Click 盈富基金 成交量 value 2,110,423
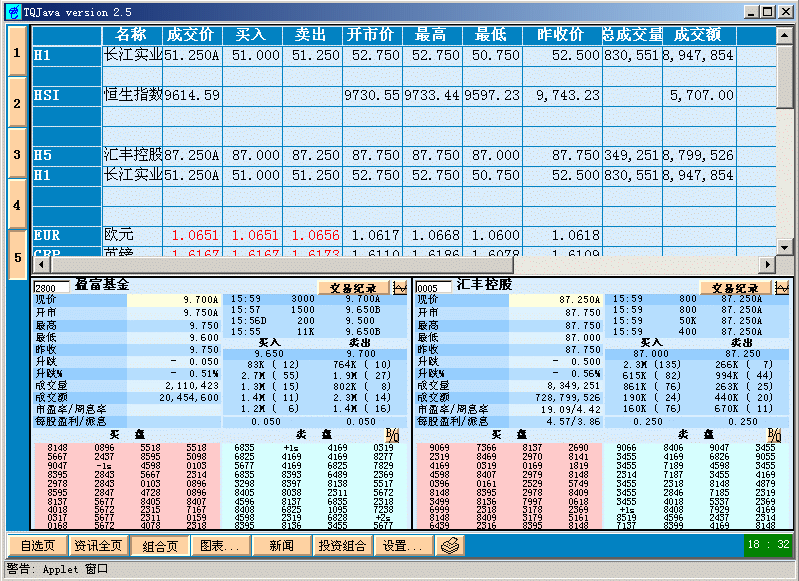The width and height of the screenshot is (799, 581). tap(192, 386)
